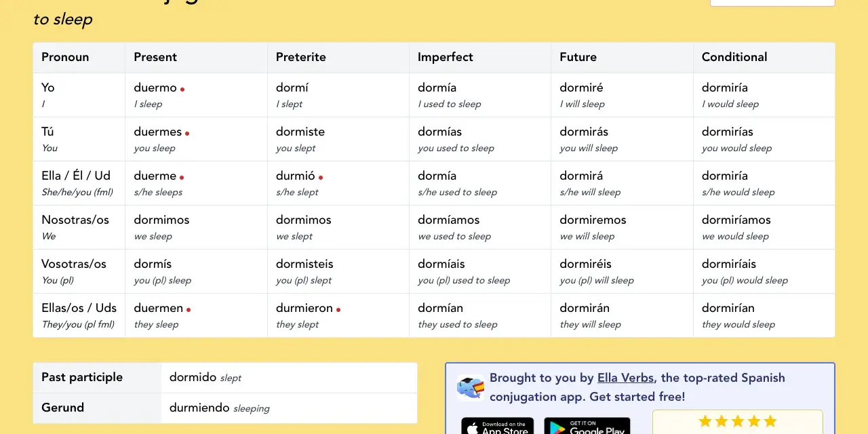Click the word dormirían
The width and height of the screenshot is (868, 434).
pos(728,308)
